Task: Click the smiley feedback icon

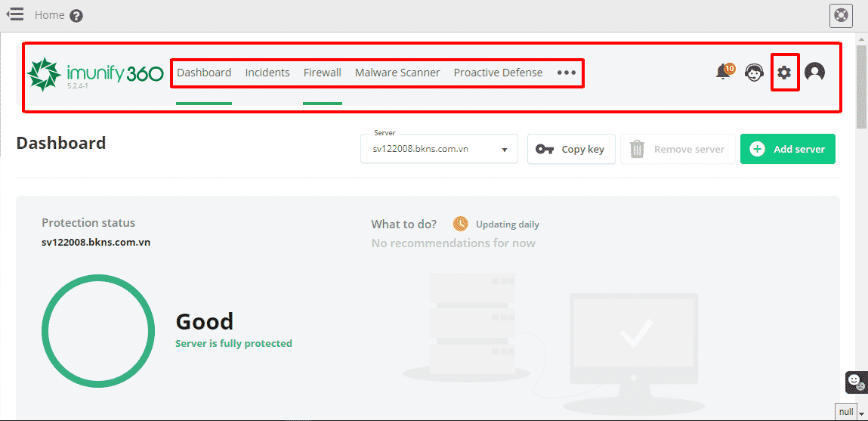Action: 854,381
